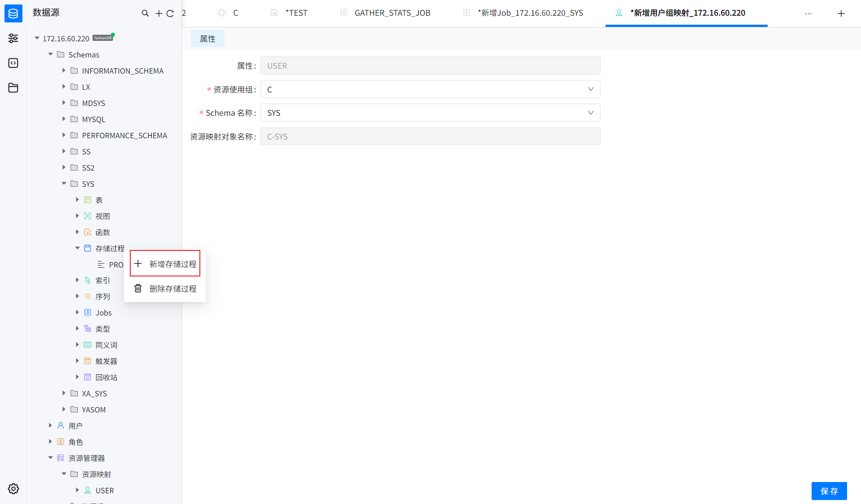Switch to the GATHER_STATS_JOB tab

pyautogui.click(x=392, y=13)
